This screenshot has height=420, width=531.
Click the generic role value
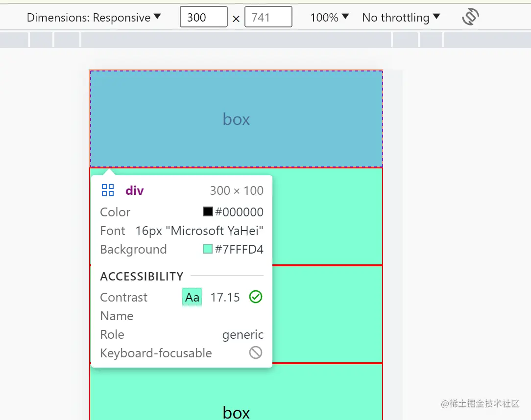tap(243, 335)
